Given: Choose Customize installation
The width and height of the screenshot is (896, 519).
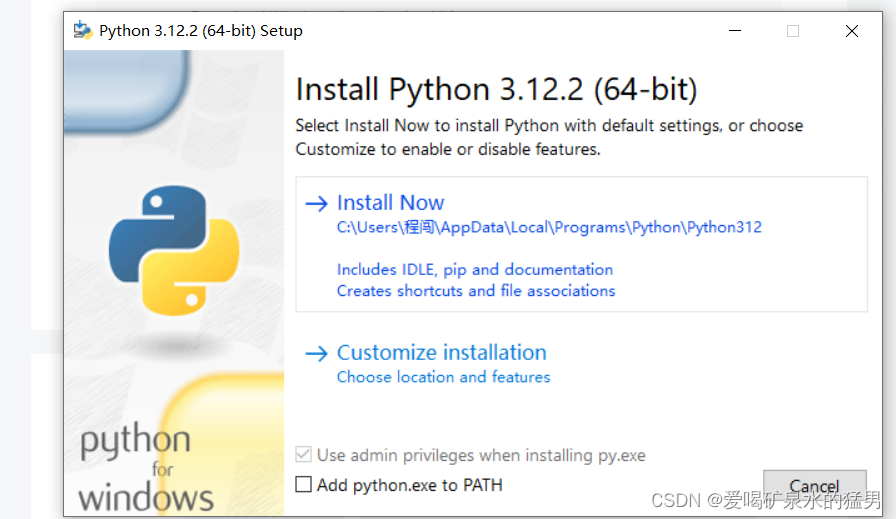Looking at the screenshot, I should (441, 353).
